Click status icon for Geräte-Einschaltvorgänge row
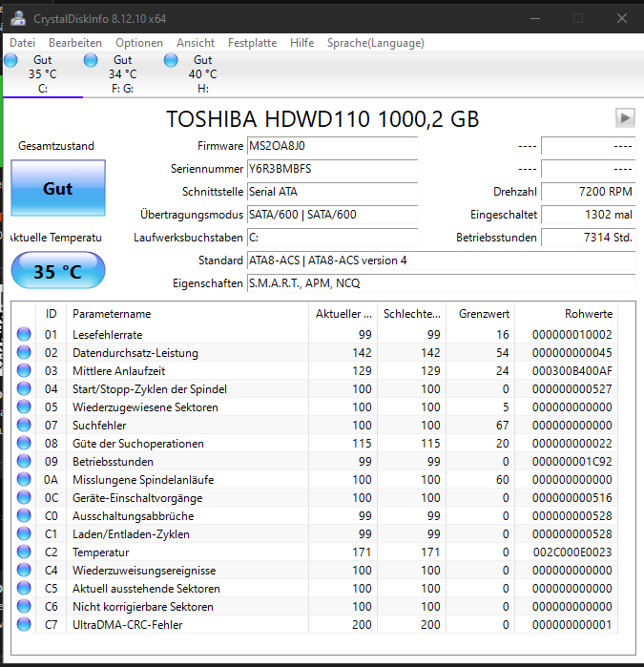Viewport: 644px width, 667px height. point(24,498)
